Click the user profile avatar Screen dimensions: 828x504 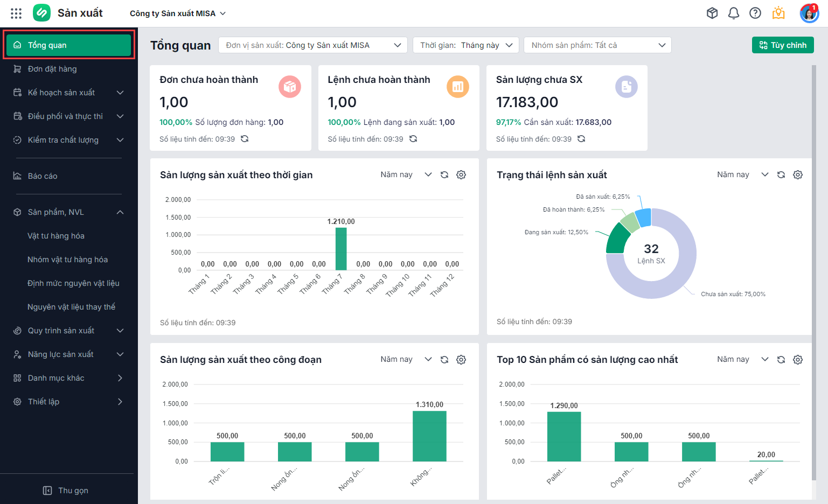809,13
